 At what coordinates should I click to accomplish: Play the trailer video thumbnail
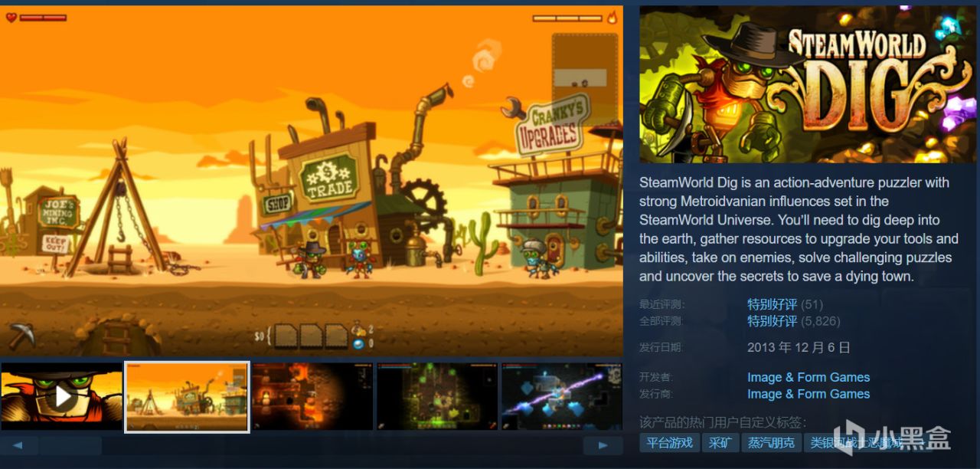point(61,396)
